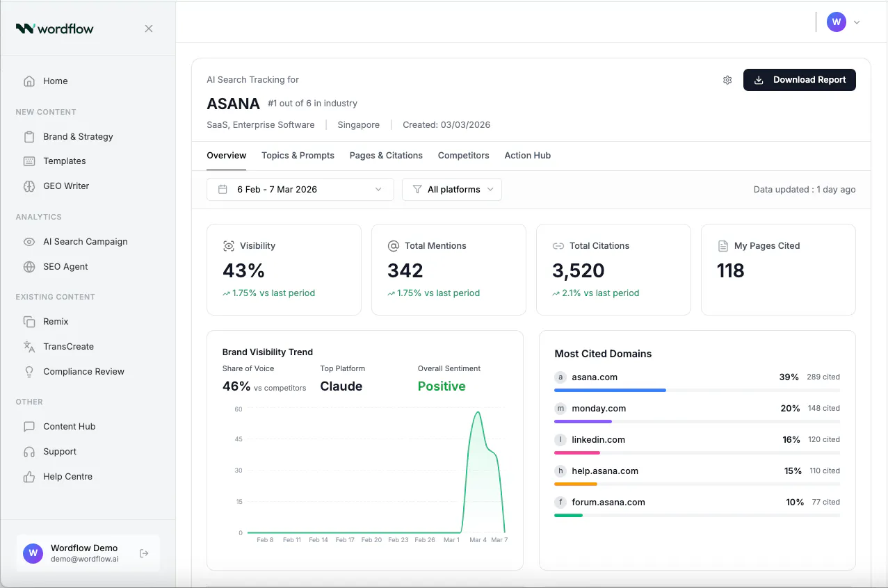The width and height of the screenshot is (888, 588).
Task: Click the GEO Writer brain icon
Action: pyautogui.click(x=29, y=186)
